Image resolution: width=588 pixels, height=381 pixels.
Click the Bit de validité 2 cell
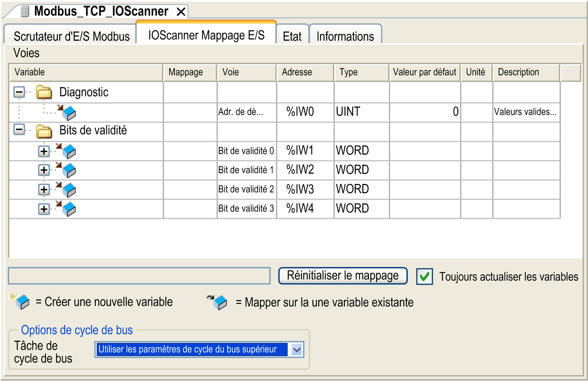click(247, 189)
